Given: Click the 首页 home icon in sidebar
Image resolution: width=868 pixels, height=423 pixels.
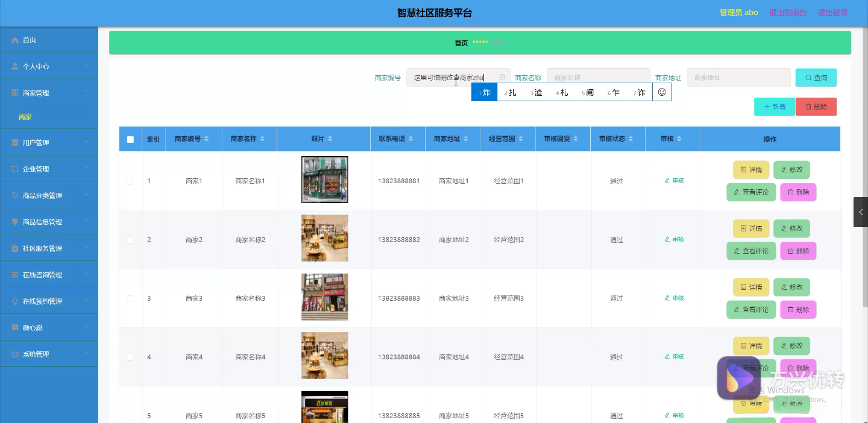Looking at the screenshot, I should coord(16,40).
